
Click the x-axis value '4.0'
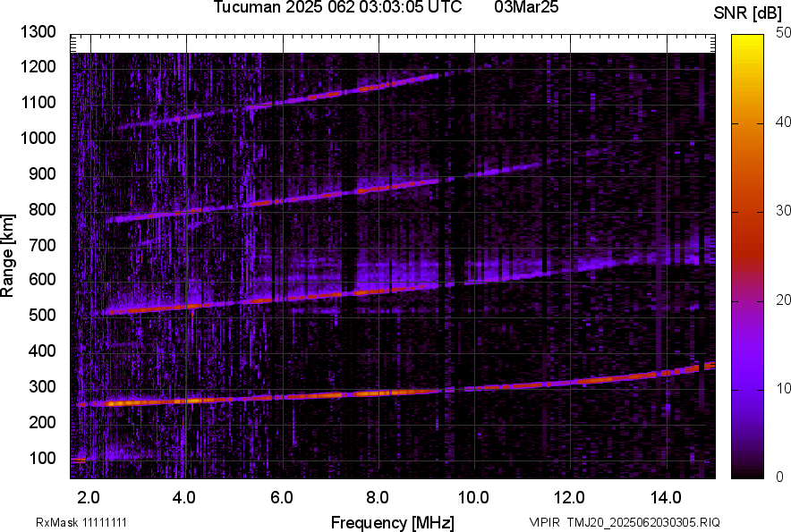[184, 498]
